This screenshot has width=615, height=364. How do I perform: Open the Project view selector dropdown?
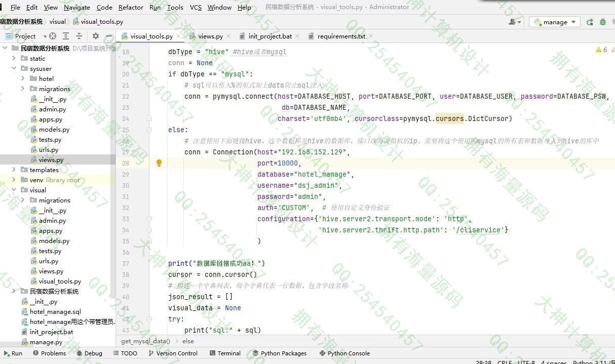tap(25, 36)
